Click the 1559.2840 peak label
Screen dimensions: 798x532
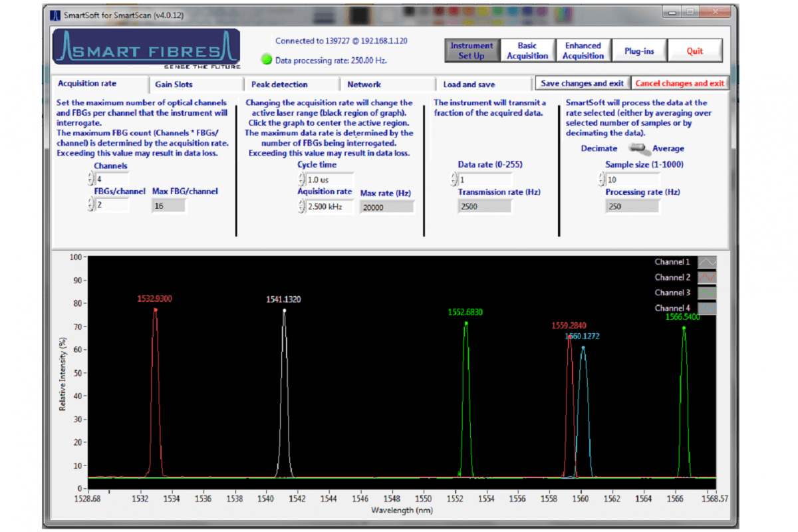pos(569,326)
